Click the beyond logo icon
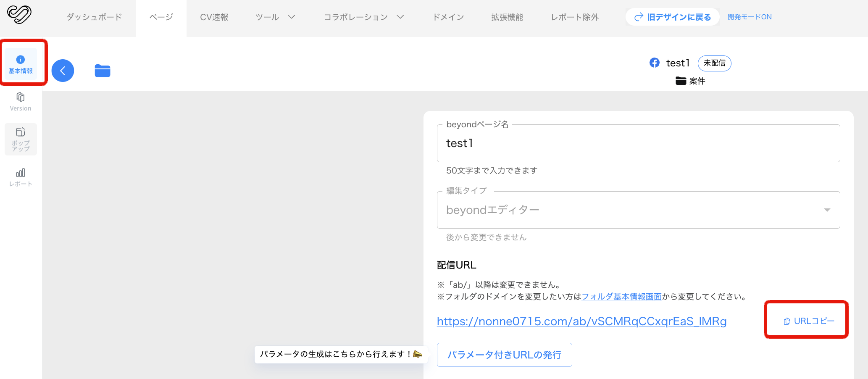 19,15
